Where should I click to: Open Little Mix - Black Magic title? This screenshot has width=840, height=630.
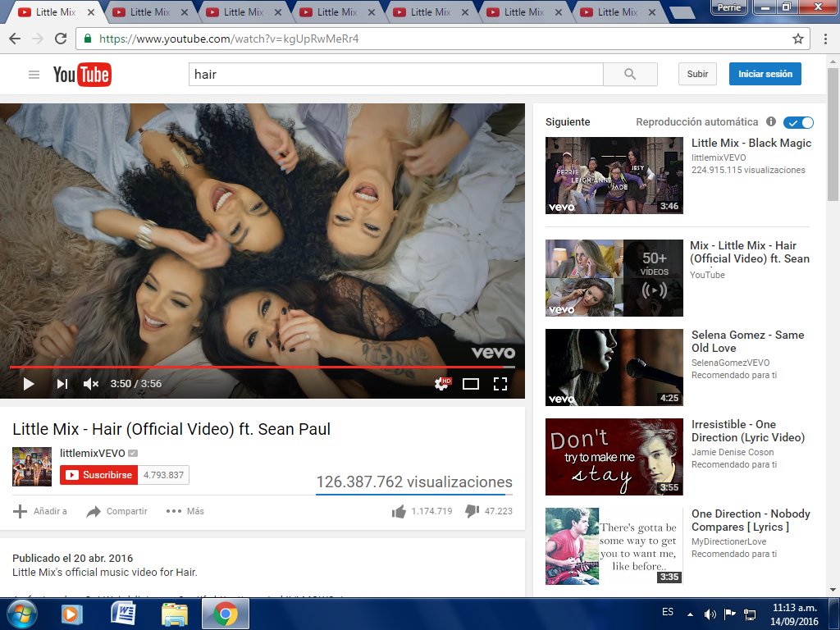pos(751,143)
